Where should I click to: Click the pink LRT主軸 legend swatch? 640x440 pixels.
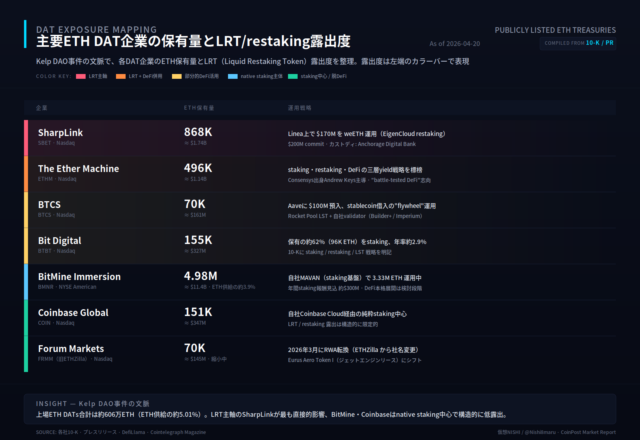pos(79,75)
